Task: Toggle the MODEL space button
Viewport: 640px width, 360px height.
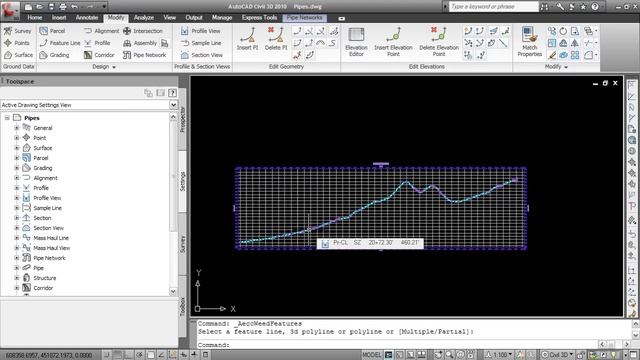Action: tap(371, 355)
